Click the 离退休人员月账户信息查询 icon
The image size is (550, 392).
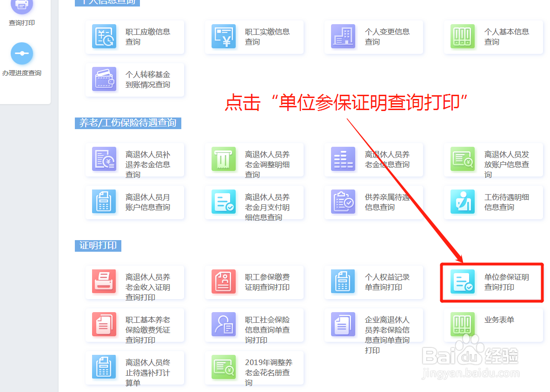(x=104, y=202)
